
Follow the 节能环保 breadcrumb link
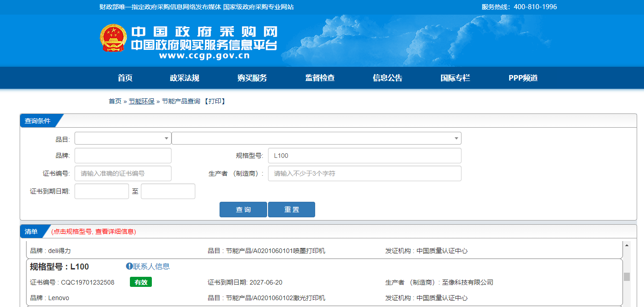[141, 101]
